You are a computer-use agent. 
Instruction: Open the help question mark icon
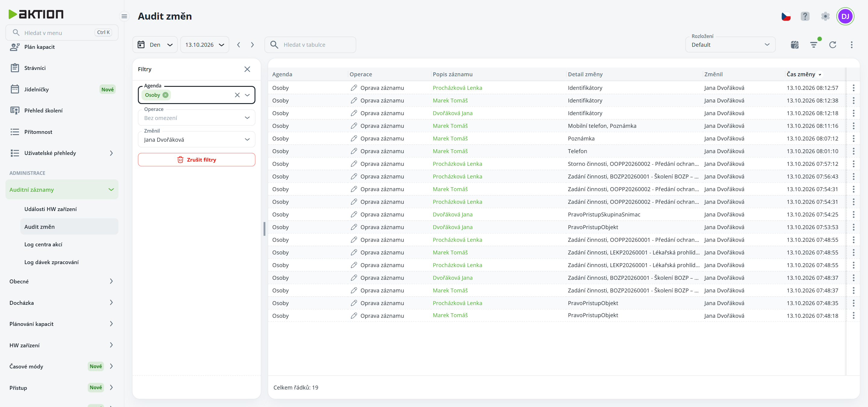coord(805,16)
